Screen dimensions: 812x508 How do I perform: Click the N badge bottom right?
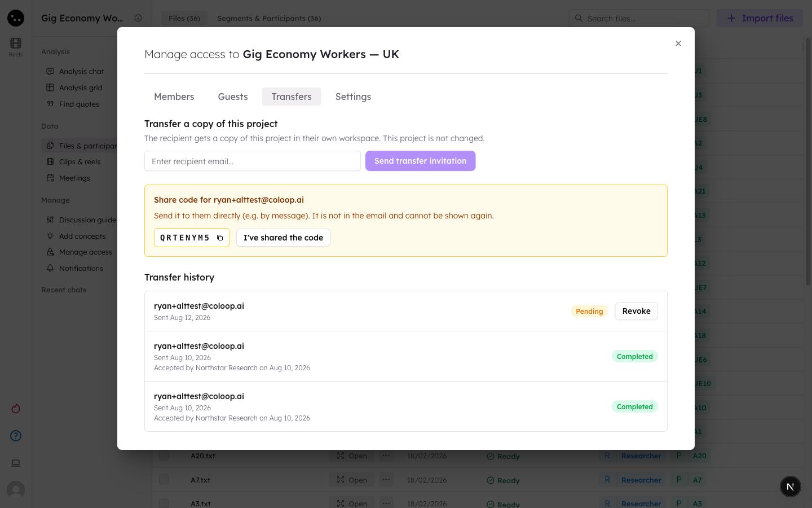(x=790, y=487)
